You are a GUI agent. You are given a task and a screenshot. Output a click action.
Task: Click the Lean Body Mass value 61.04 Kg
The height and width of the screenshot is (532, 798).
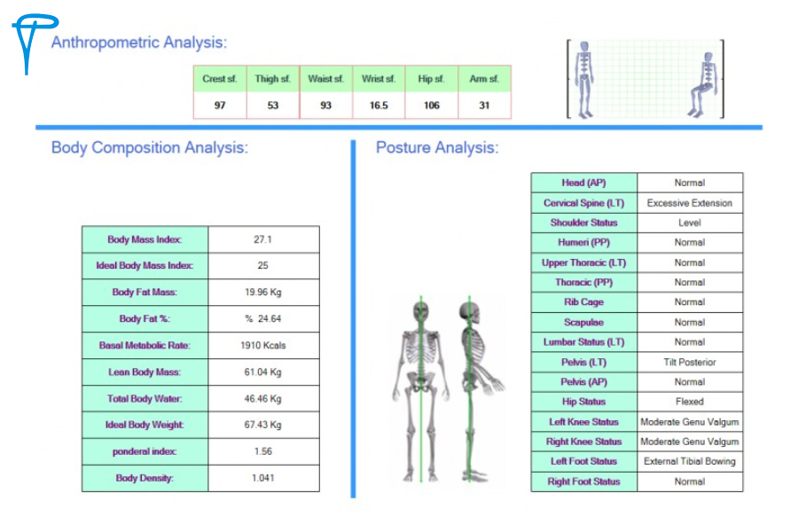263,372
